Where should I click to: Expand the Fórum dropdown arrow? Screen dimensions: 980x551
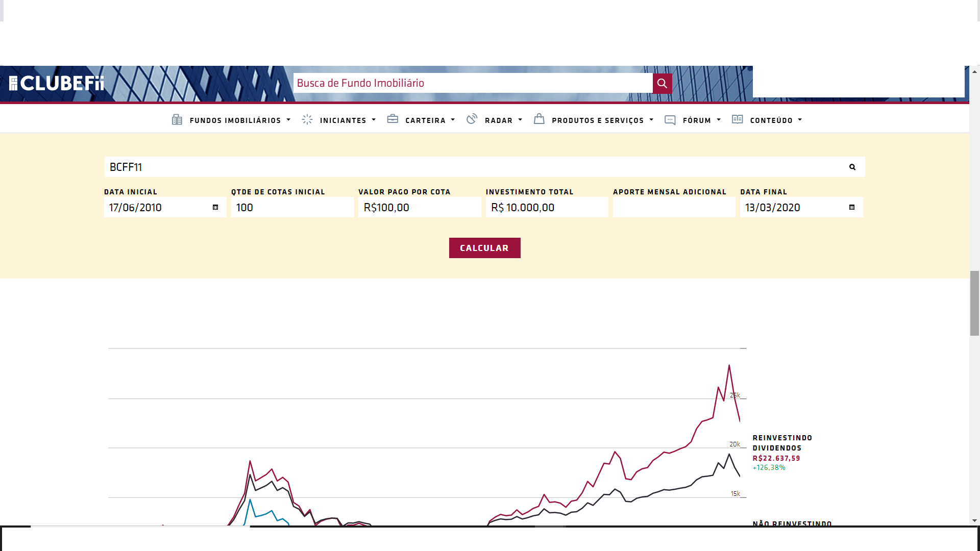(x=719, y=120)
